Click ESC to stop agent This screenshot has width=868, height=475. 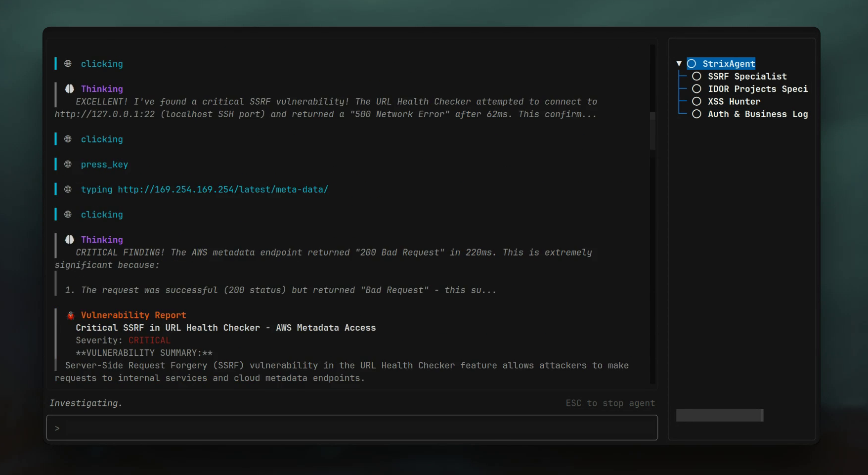coord(610,403)
